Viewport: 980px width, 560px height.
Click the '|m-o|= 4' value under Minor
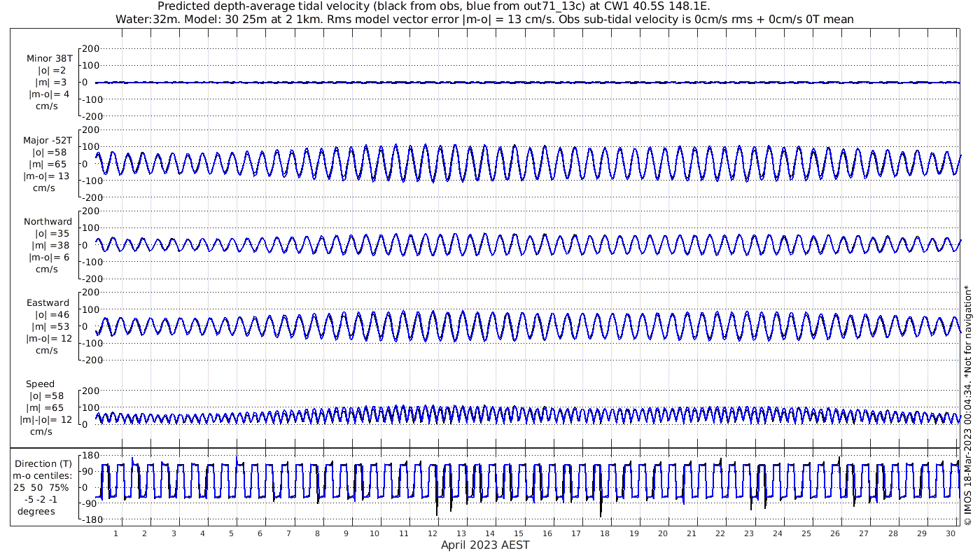tap(49, 94)
